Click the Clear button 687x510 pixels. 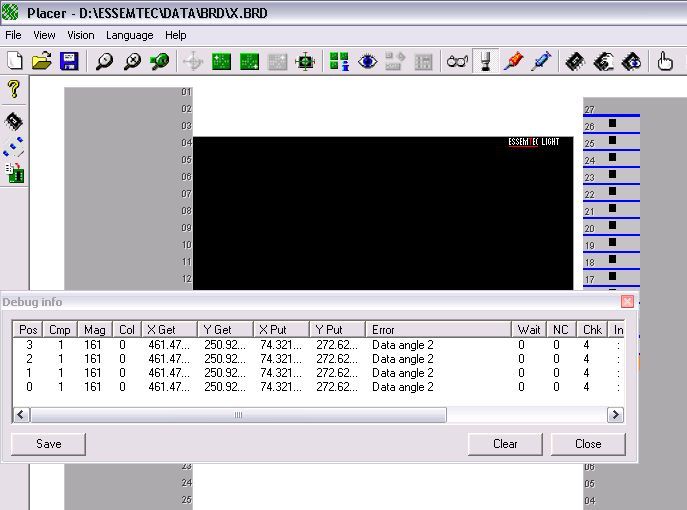(x=505, y=444)
